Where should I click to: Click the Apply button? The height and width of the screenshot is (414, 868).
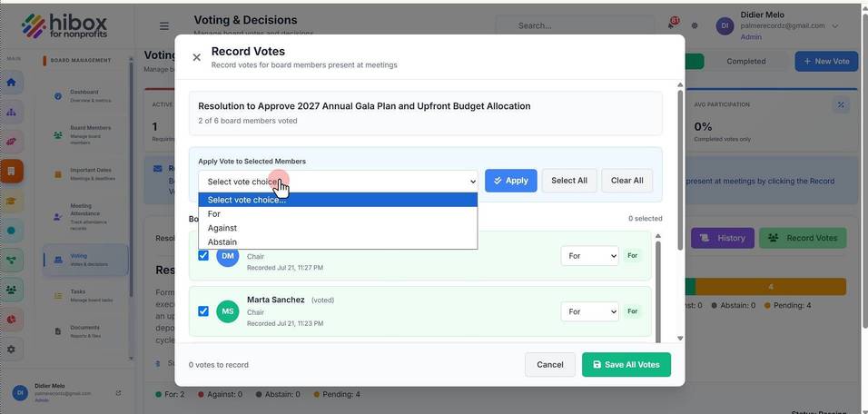point(511,181)
